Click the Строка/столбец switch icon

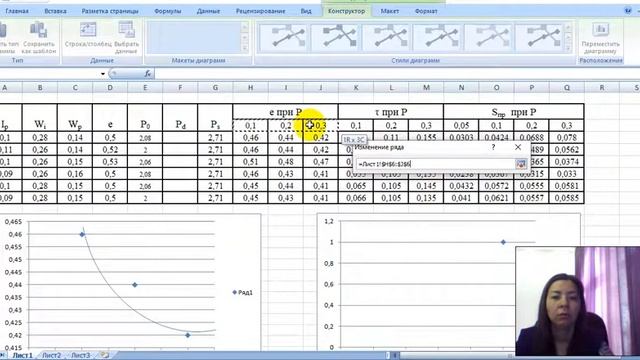(x=88, y=35)
